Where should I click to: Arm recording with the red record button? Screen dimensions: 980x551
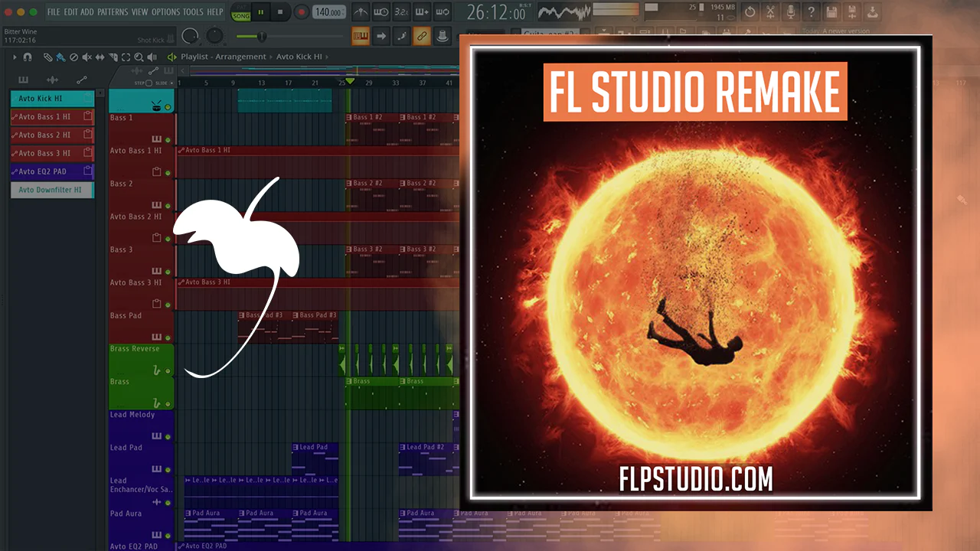pyautogui.click(x=301, y=12)
